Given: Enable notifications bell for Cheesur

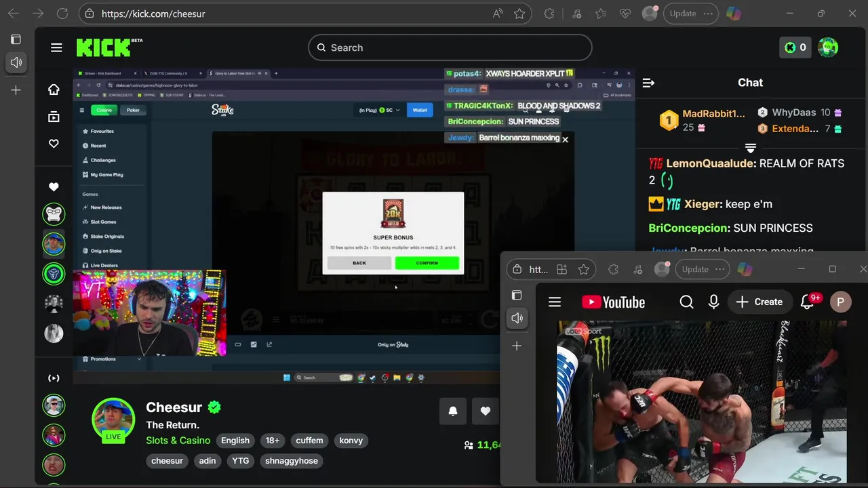Looking at the screenshot, I should [453, 411].
